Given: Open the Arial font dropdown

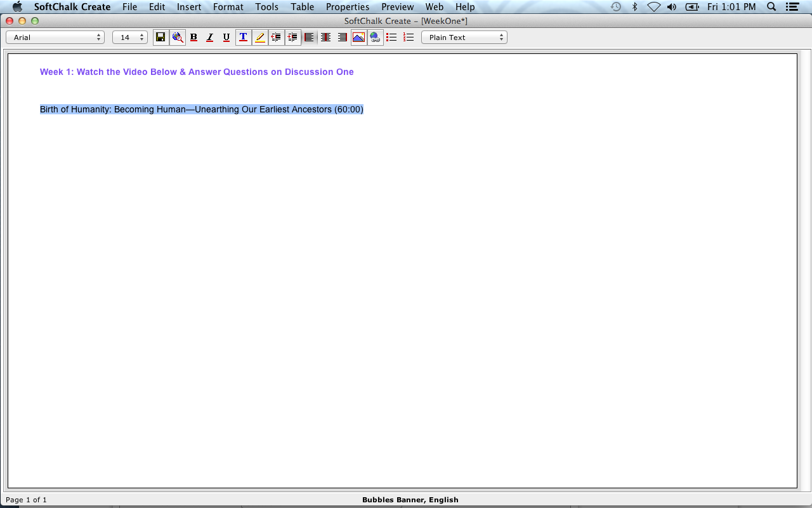Looking at the screenshot, I should point(55,37).
